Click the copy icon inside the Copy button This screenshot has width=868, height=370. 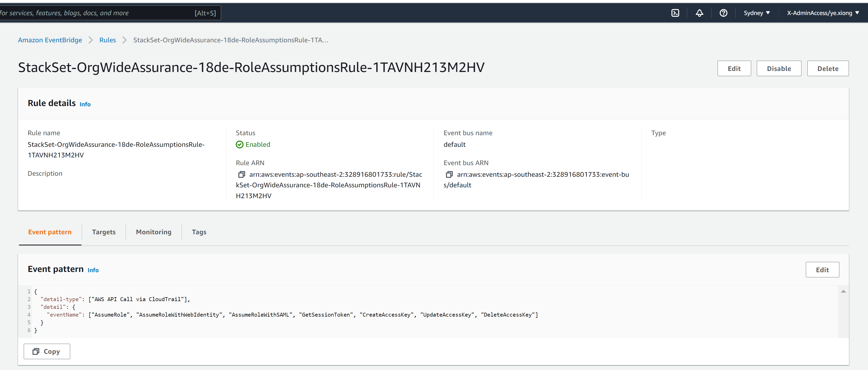36,351
